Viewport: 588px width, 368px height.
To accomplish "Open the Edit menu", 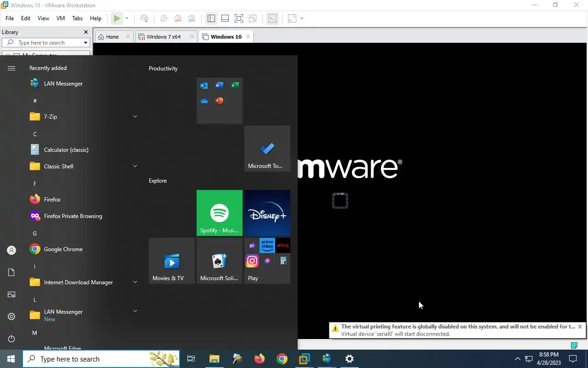I will pos(26,18).
